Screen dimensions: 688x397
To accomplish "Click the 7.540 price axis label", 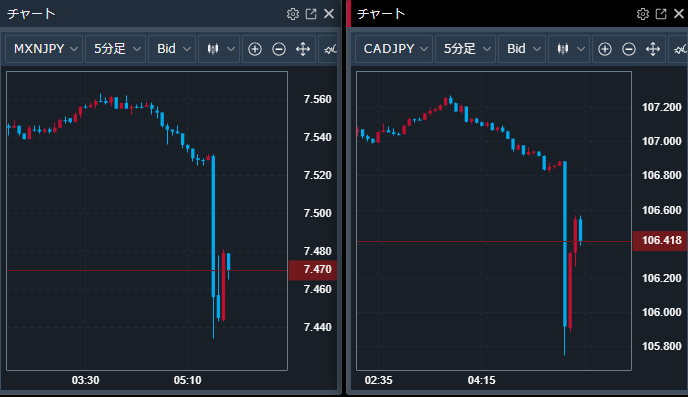I will [x=318, y=137].
